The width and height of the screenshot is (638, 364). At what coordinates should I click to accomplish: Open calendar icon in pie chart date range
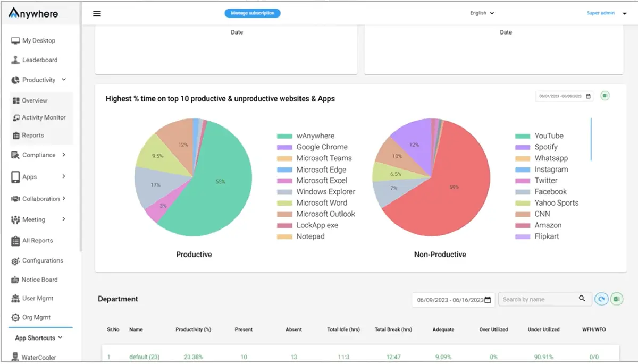coord(588,96)
